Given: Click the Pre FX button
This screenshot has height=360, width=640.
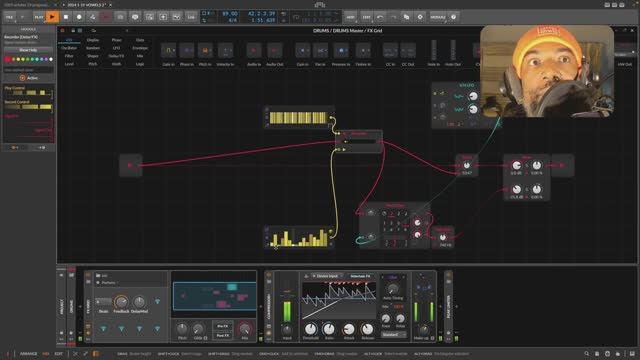Looking at the screenshot, I should pyautogui.click(x=222, y=326).
